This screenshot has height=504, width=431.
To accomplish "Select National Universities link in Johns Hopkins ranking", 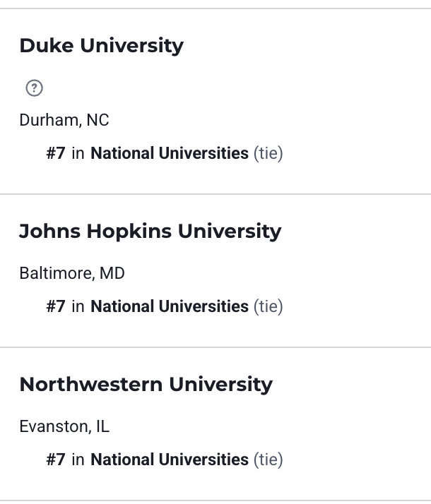I will [x=170, y=306].
